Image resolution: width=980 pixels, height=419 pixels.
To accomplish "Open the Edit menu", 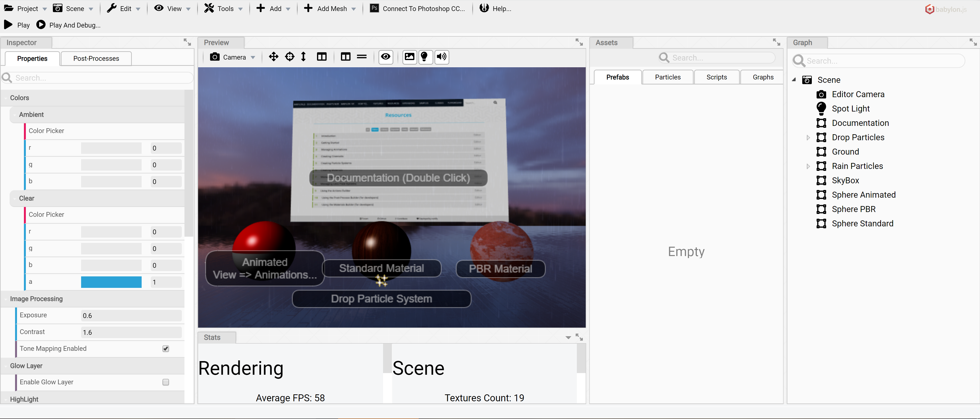I will [124, 9].
